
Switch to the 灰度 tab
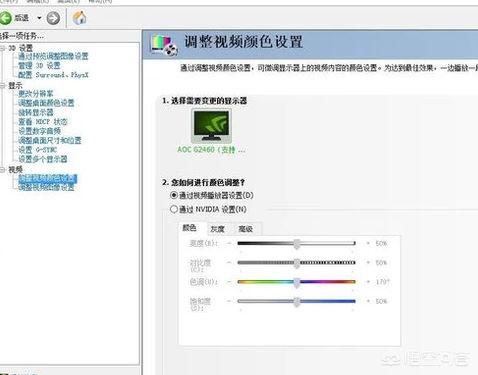coord(217,229)
